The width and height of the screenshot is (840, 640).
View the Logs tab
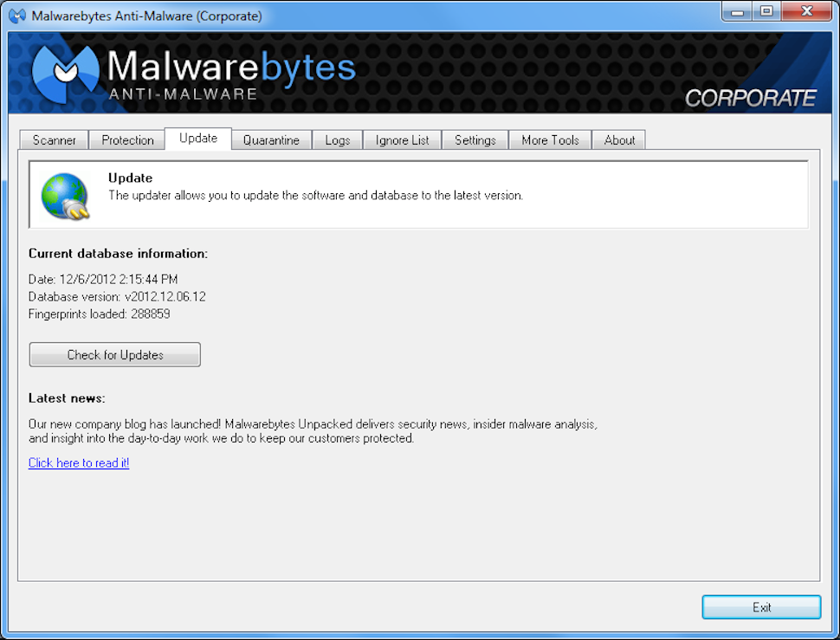(337, 139)
